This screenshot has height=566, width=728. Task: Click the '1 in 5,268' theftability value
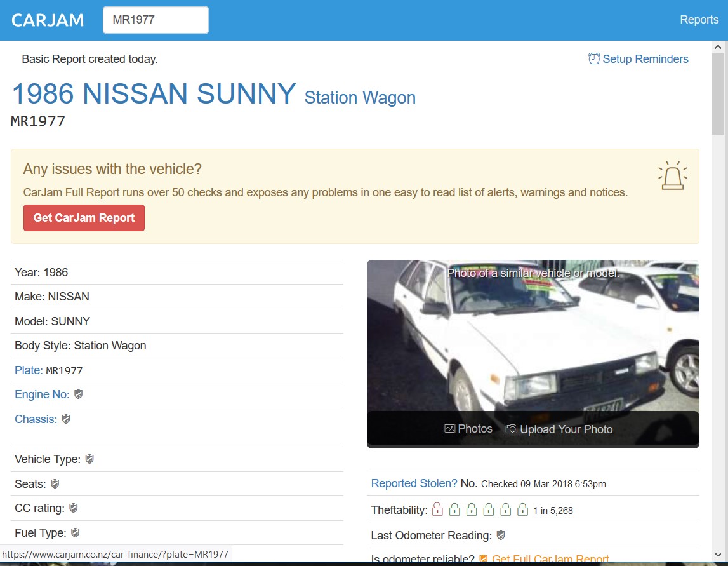[553, 511]
